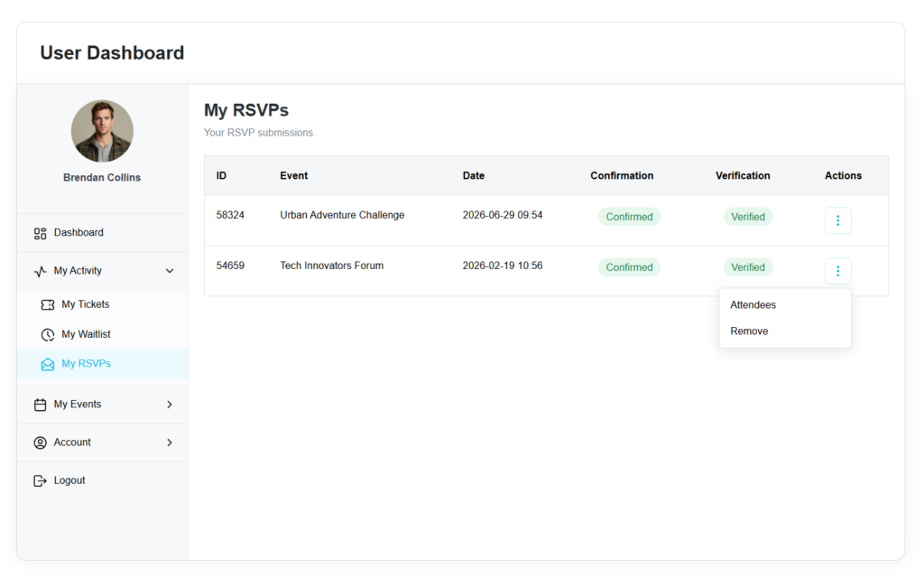This screenshot has width=924, height=578.
Task: Open actions menu for Urban Adventure Challenge
Action: pyautogui.click(x=837, y=220)
